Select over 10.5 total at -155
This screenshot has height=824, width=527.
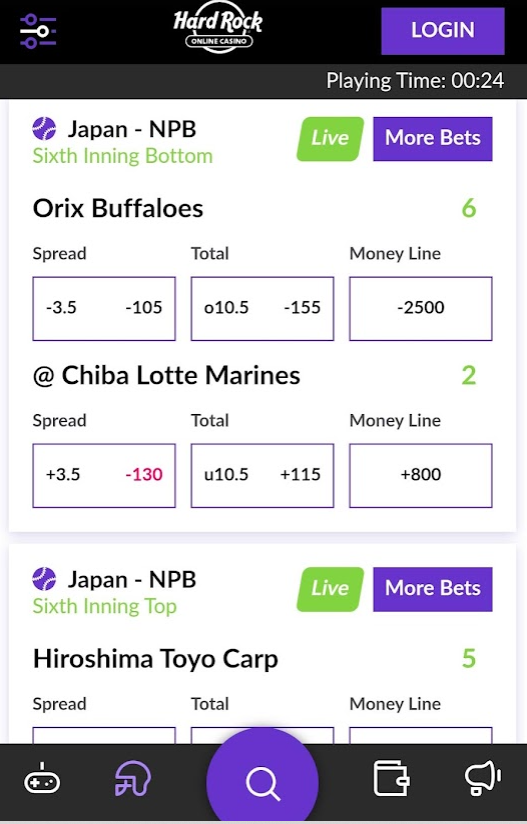pos(262,308)
